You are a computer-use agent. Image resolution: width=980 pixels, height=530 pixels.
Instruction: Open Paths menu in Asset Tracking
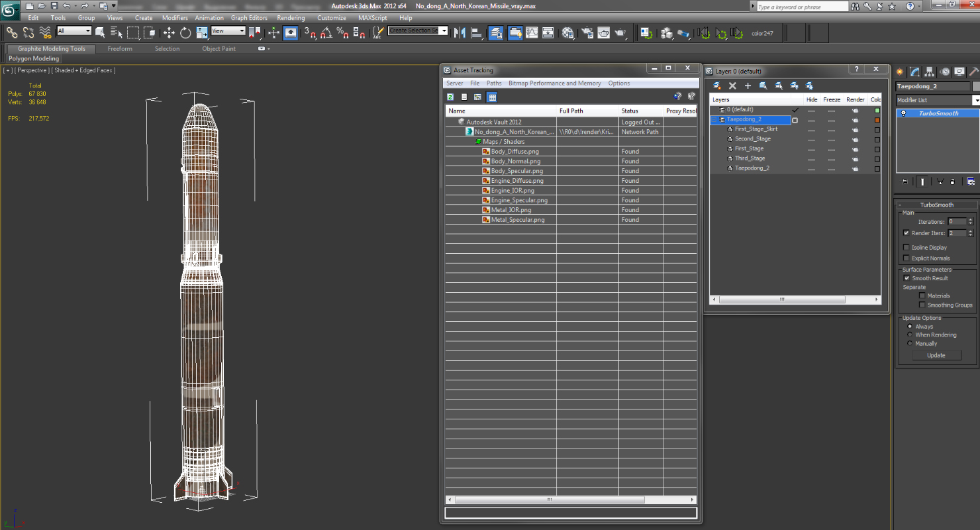[x=494, y=83]
